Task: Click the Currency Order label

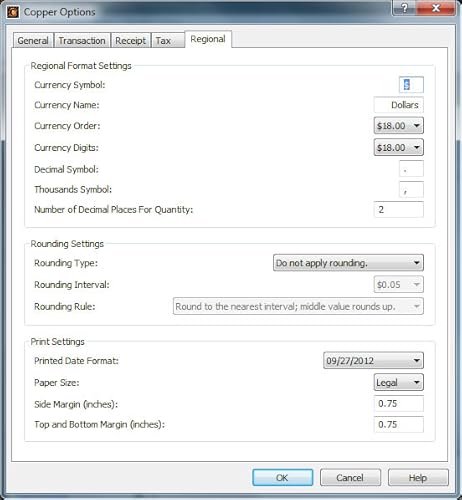Action: click(x=67, y=126)
